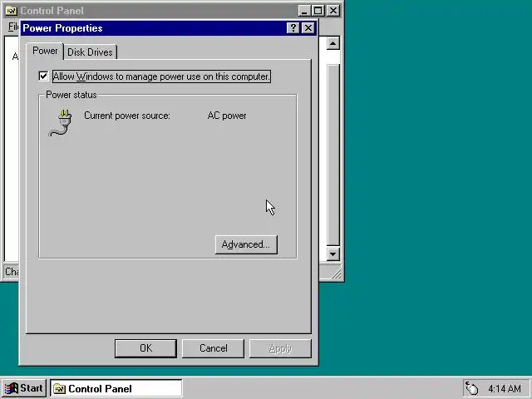
Task: Cancel the Power Properties dialog
Action: tap(213, 348)
